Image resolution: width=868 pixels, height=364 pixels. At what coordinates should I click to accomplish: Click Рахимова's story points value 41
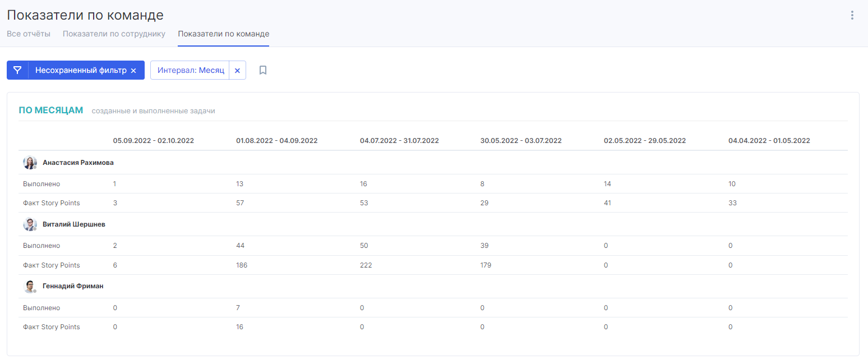(x=608, y=203)
